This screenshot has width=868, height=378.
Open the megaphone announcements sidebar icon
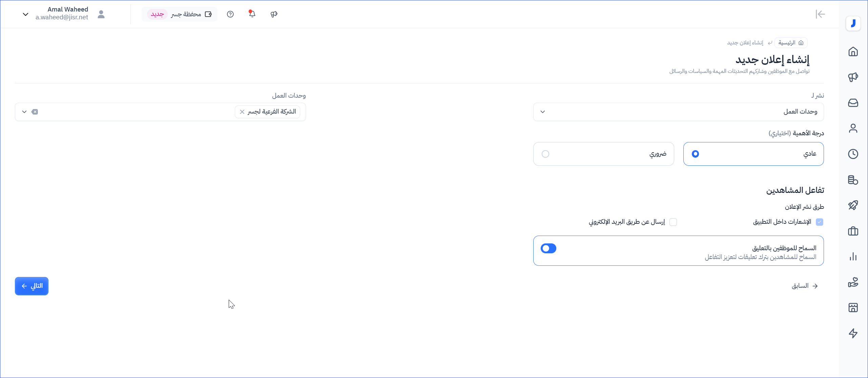(853, 77)
